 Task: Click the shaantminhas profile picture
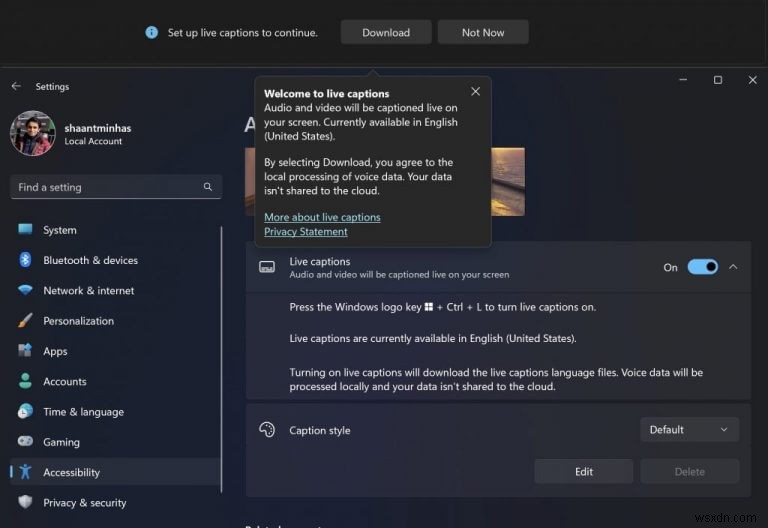(33, 133)
